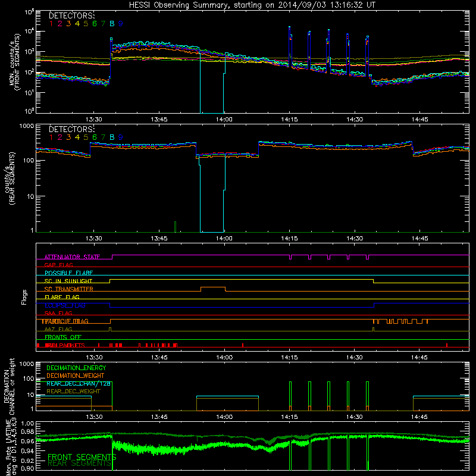The image size is (476, 476).
Task: Click the 0.96 tick on livetime y-axis
Action: [x=27, y=441]
